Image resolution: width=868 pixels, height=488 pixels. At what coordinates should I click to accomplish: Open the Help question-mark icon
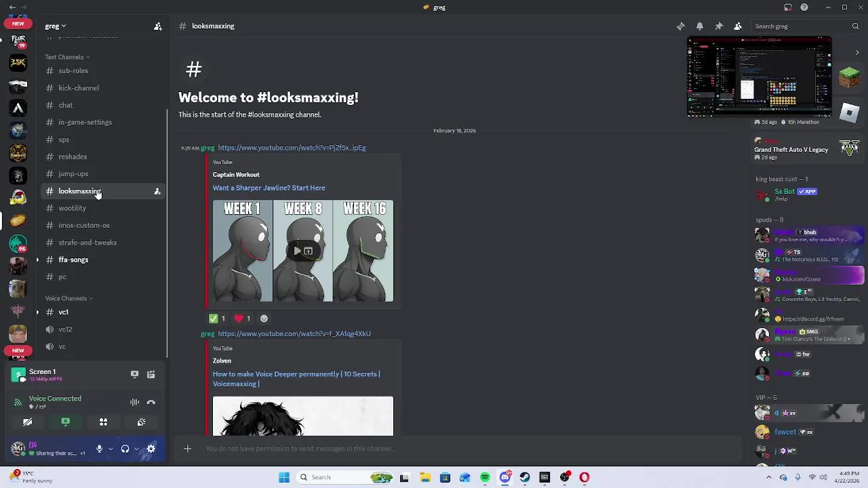click(804, 7)
